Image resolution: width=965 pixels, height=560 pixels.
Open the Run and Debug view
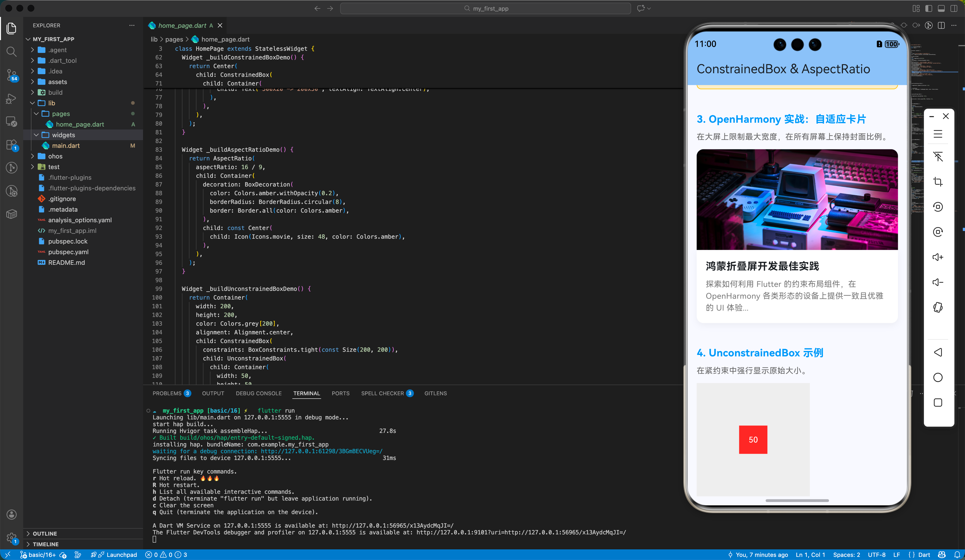pos(12,98)
